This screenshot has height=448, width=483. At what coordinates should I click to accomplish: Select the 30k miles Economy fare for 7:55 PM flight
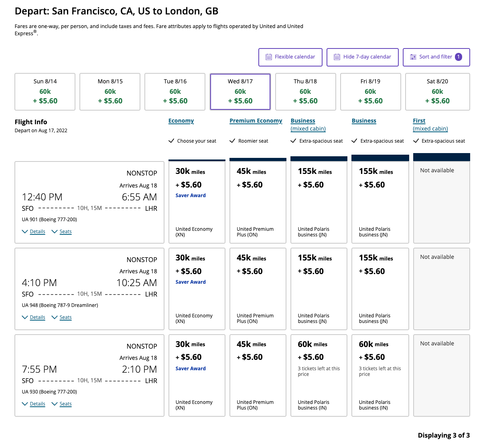[197, 375]
